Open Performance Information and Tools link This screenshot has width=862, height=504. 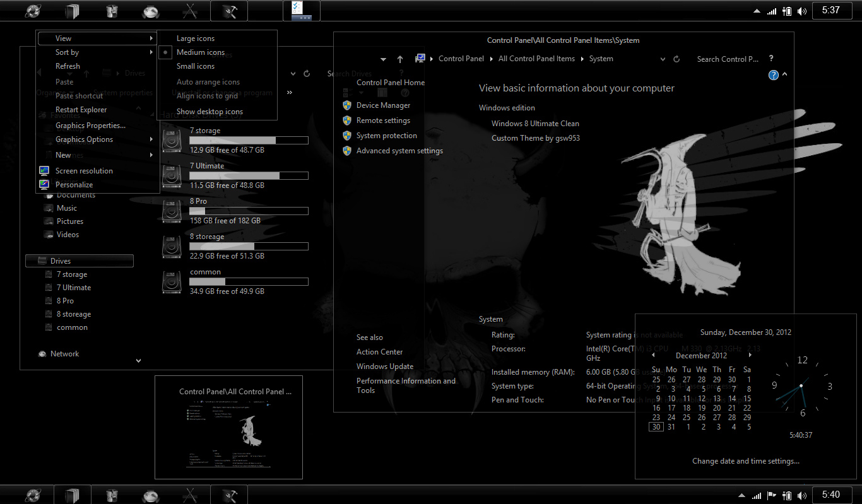pyautogui.click(x=406, y=385)
